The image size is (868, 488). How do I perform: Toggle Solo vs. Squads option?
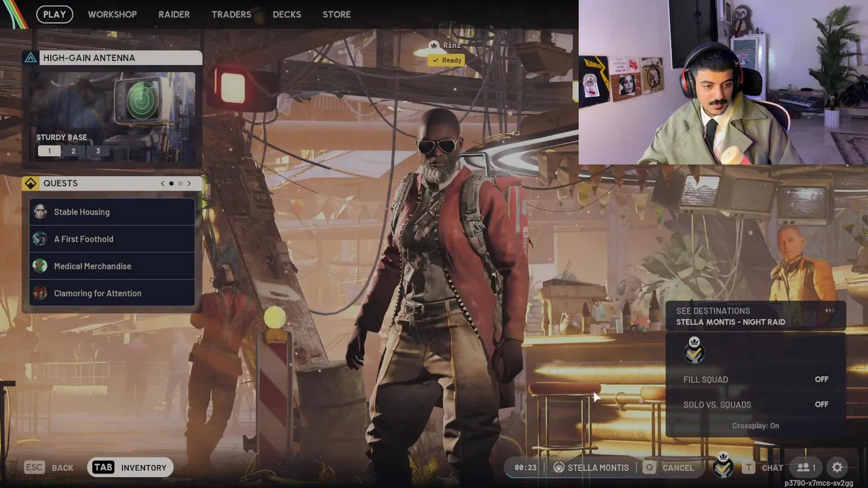(756, 405)
